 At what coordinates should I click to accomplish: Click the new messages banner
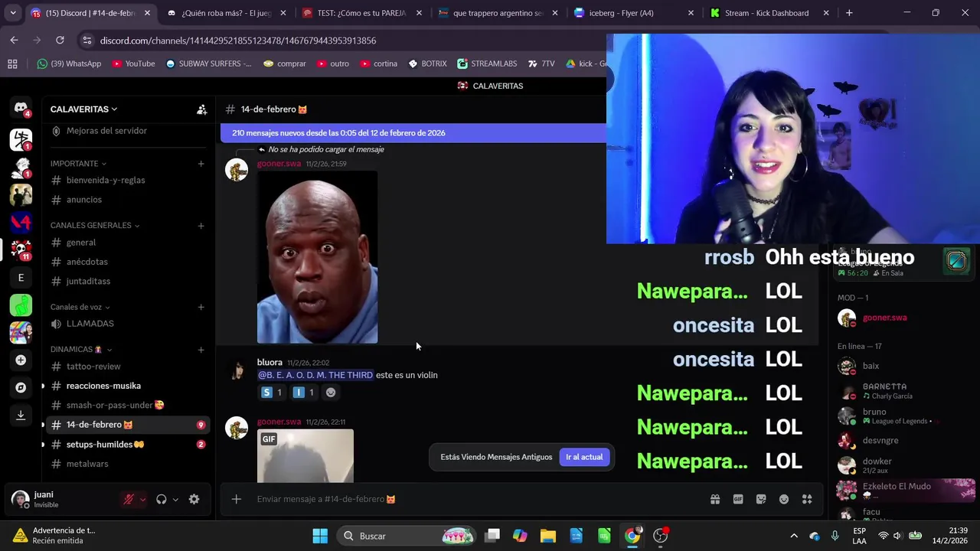point(413,133)
